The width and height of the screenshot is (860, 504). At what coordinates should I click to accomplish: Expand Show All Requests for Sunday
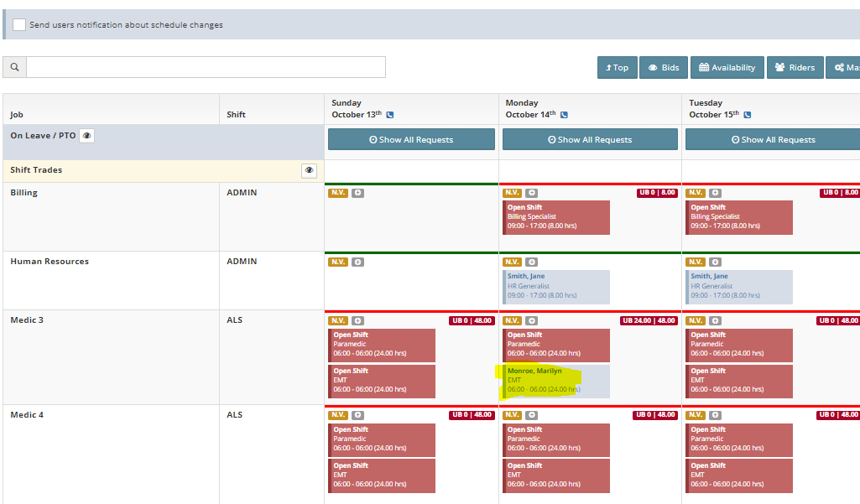[411, 139]
